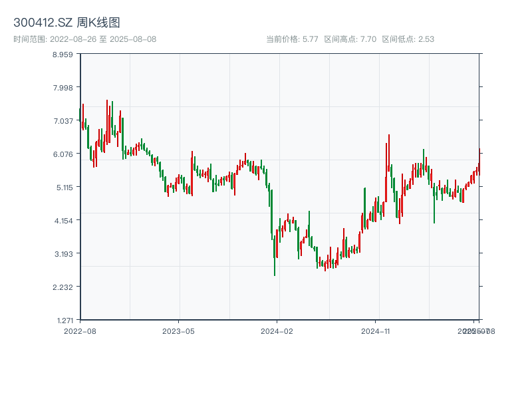This screenshot has height=399, width=532.
Task: Click the 300412.SZ 周K线图 chart title
Action: coord(66,23)
